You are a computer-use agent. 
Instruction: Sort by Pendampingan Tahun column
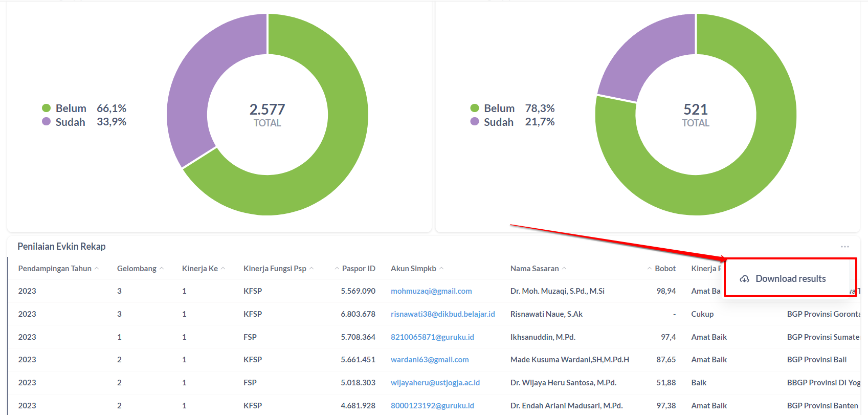point(58,269)
